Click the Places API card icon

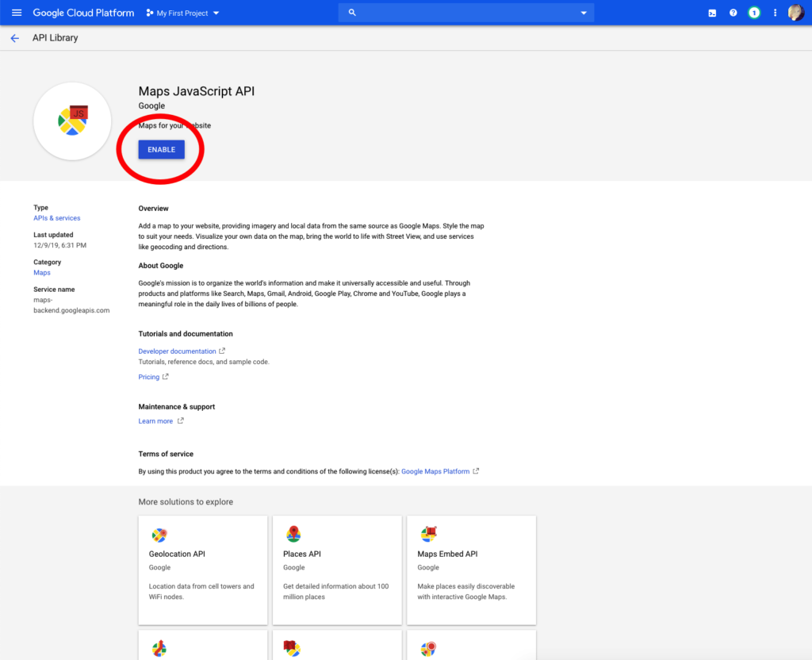293,534
